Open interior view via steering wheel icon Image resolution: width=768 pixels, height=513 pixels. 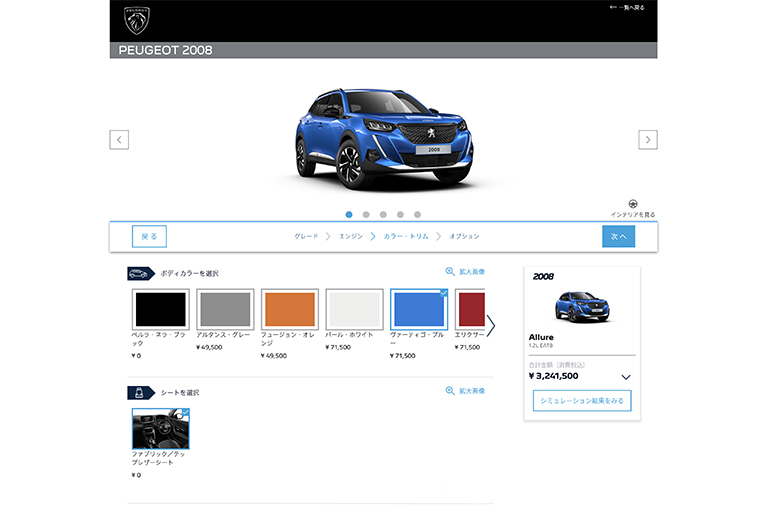(x=633, y=204)
